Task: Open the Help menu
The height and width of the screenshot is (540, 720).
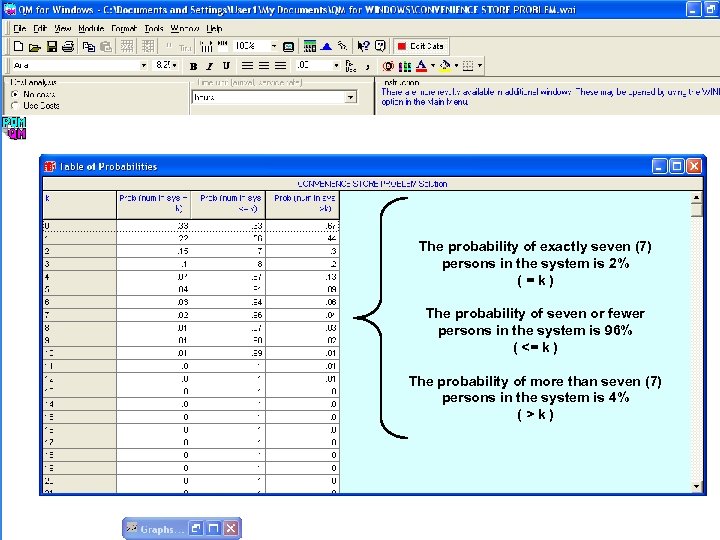Action: (x=214, y=28)
